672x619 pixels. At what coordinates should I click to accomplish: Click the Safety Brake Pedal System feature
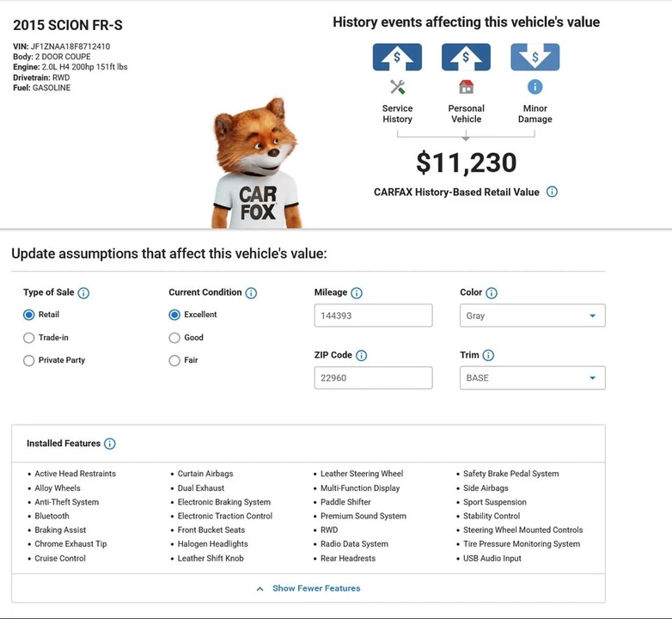coord(510,474)
